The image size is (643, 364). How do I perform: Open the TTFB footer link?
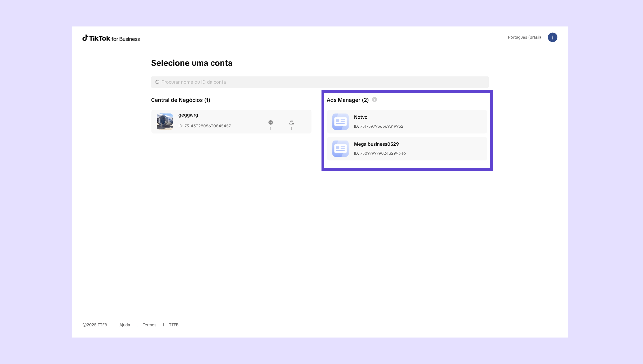[x=174, y=325]
